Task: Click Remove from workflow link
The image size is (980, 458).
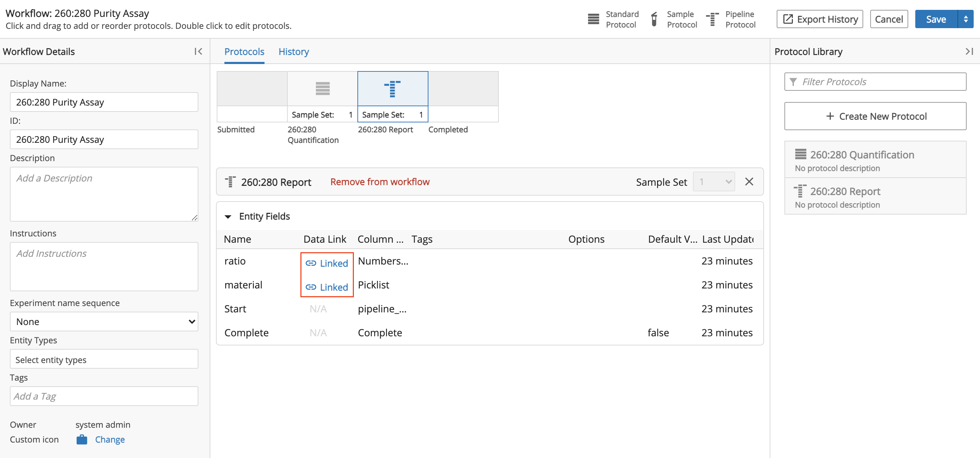Action: [x=380, y=182]
